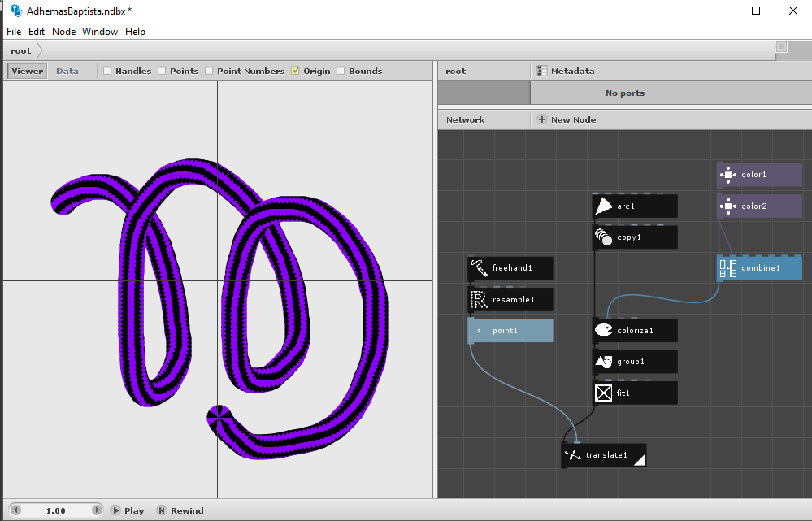
Task: Click the fit1 node icon
Action: [603, 393]
